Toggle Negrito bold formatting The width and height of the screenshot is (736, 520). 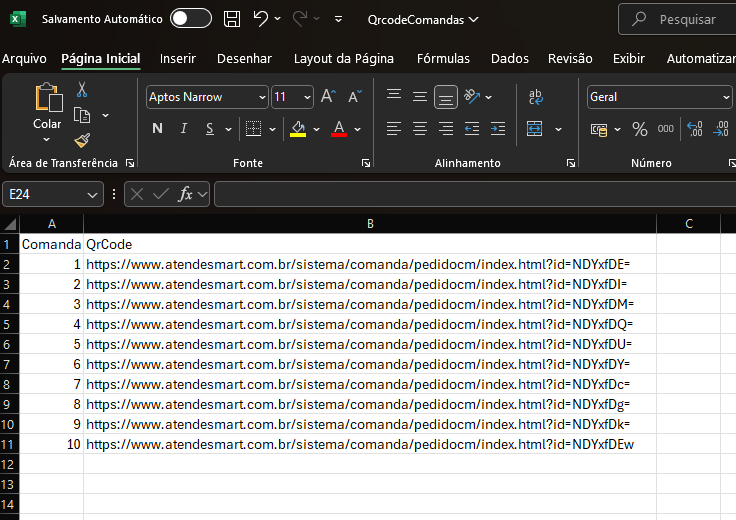click(x=158, y=129)
